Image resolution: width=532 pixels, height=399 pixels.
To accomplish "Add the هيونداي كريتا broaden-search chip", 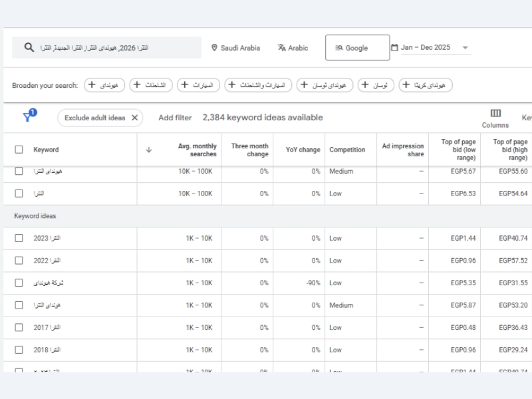I will tap(426, 85).
